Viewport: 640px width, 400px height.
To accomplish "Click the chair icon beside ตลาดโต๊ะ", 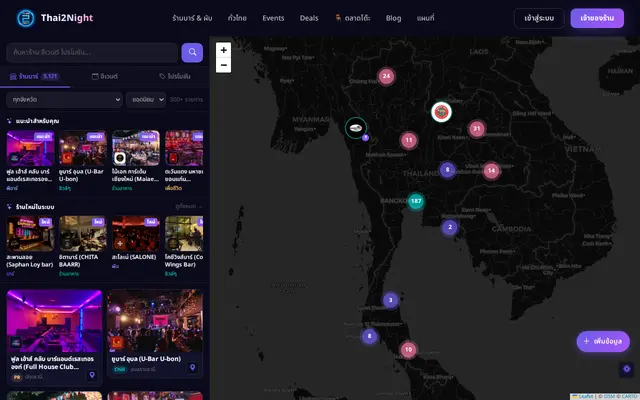I will 338,18.
